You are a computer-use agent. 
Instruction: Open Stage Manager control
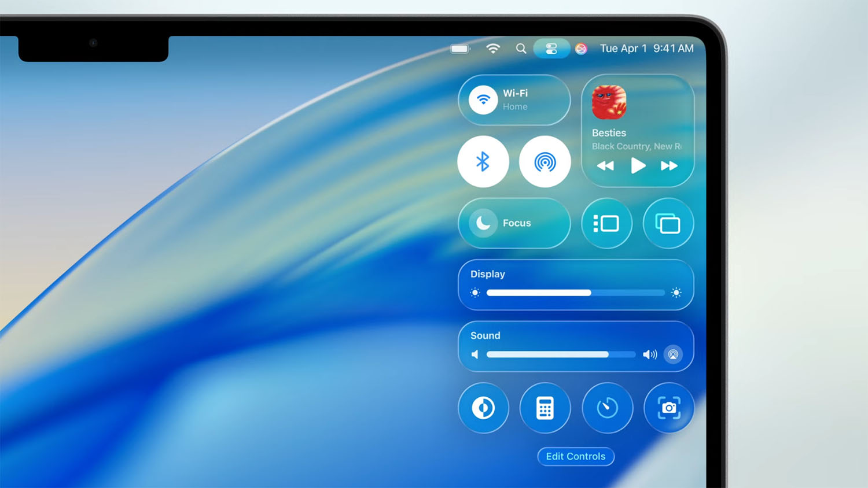[606, 223]
